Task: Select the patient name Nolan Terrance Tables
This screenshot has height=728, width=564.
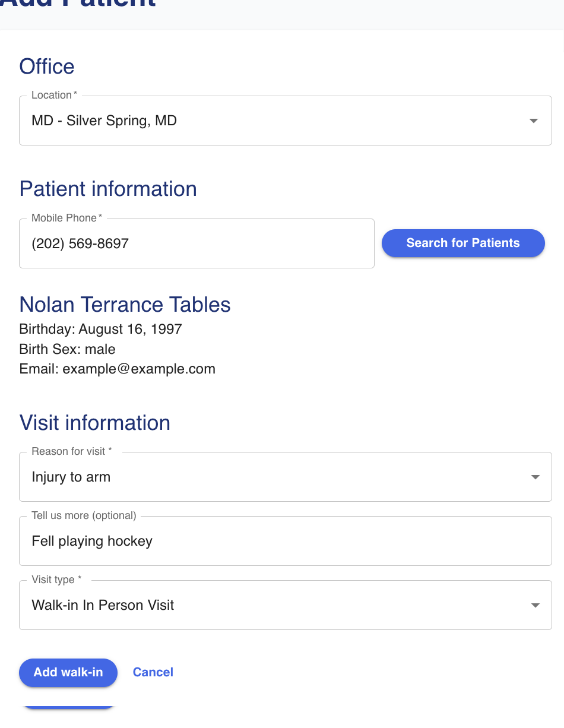Action: coord(125,305)
